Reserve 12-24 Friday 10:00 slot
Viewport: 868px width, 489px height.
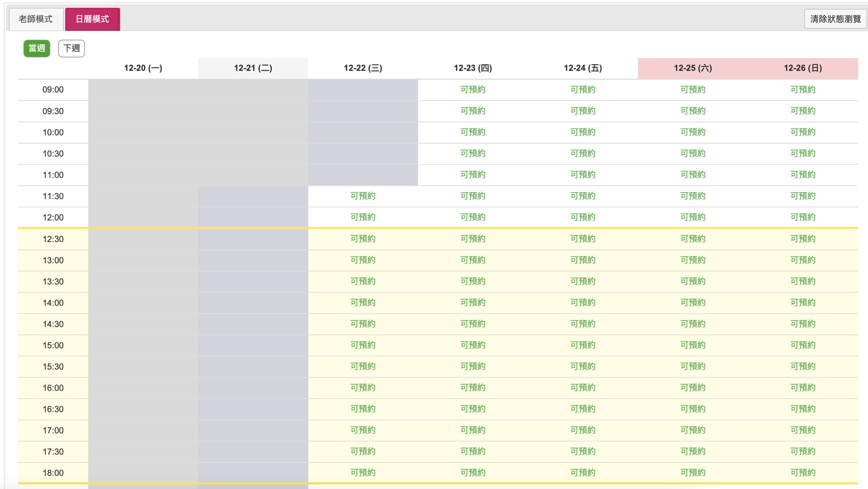click(583, 132)
